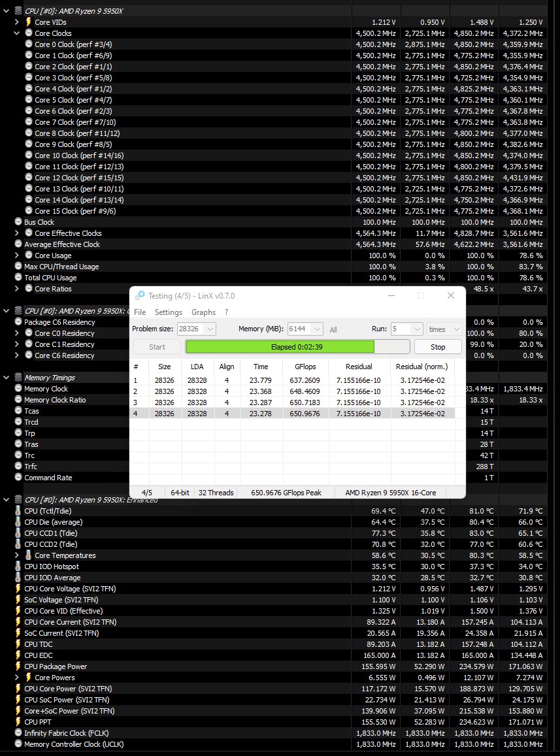Click the CPU Package Power lightning icon
This screenshot has height=756, width=560.
point(18,666)
